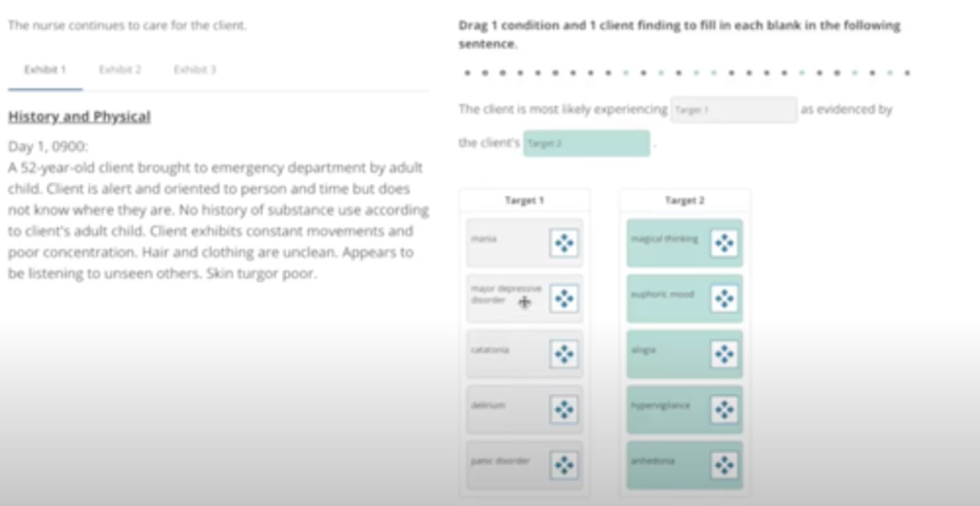Image resolution: width=980 pixels, height=506 pixels.
Task: Open the Exhibit 2 tab
Action: point(120,69)
